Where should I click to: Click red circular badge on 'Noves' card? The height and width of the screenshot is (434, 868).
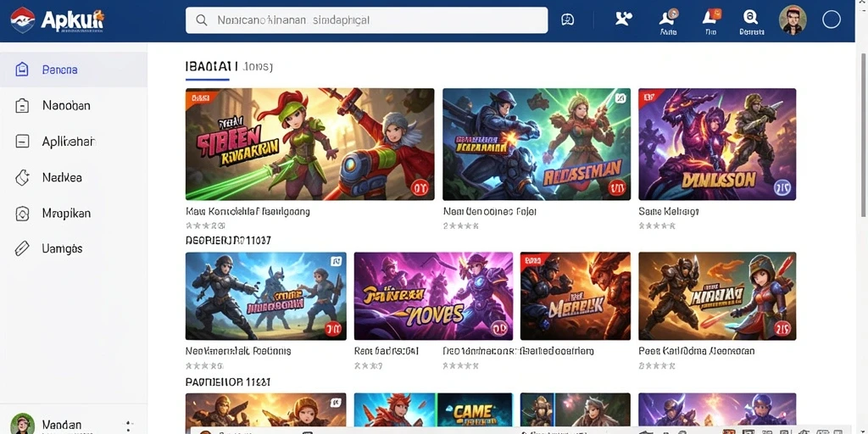[499, 329]
